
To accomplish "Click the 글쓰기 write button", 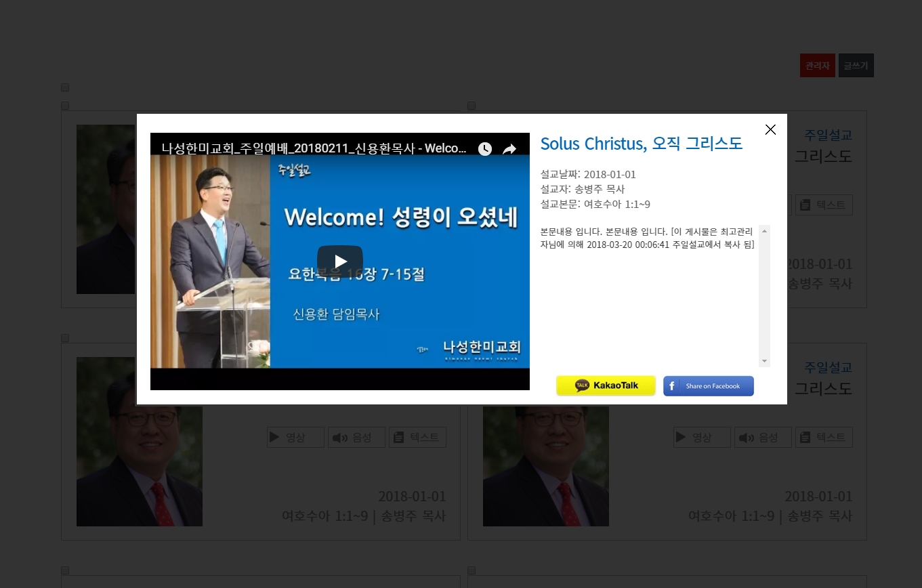I will click(x=856, y=66).
